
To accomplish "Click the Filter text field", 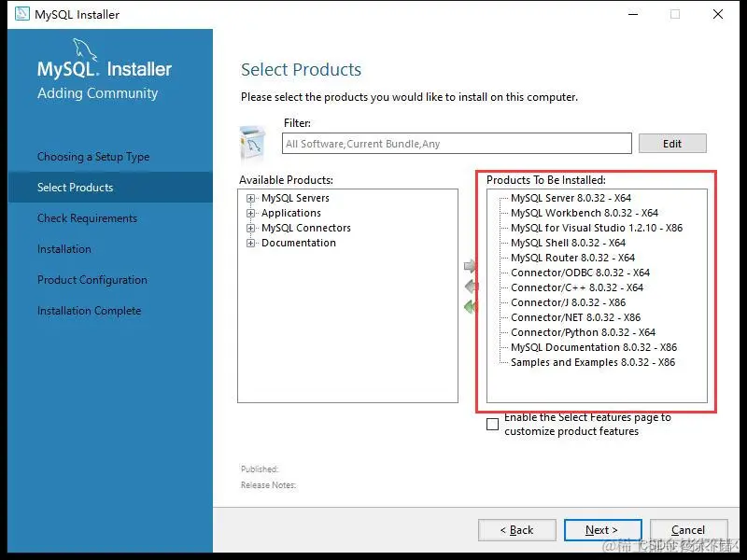I will click(457, 144).
